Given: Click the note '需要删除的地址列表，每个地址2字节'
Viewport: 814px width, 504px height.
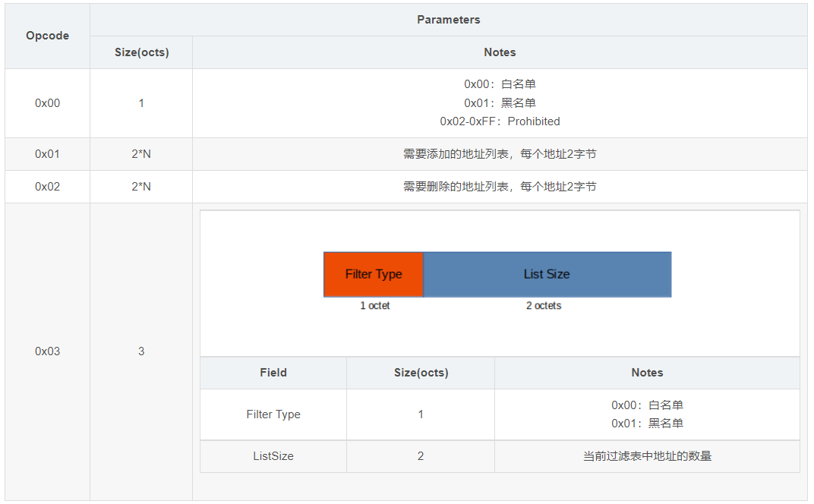Looking at the screenshot, I should [500, 187].
